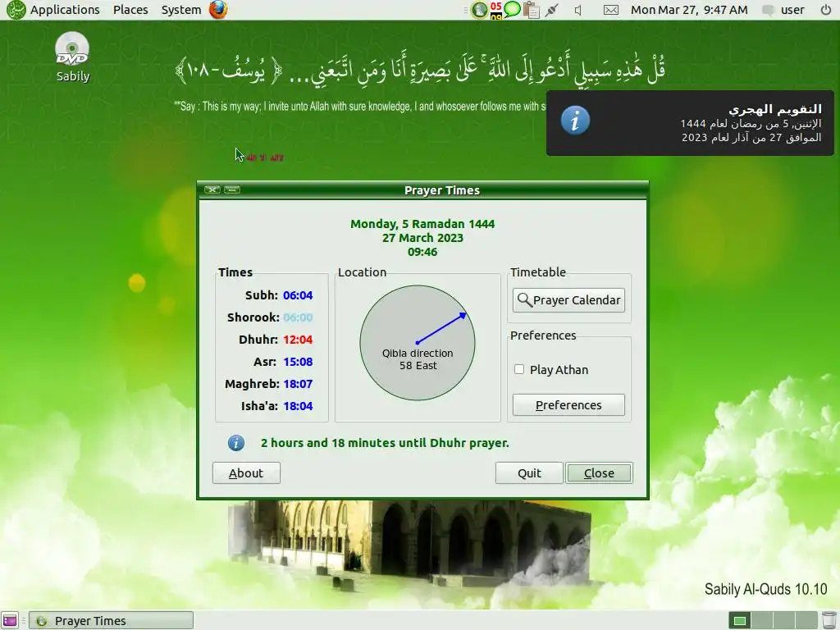Click the Subh time 06:04
The width and height of the screenshot is (840, 630).
coord(298,295)
